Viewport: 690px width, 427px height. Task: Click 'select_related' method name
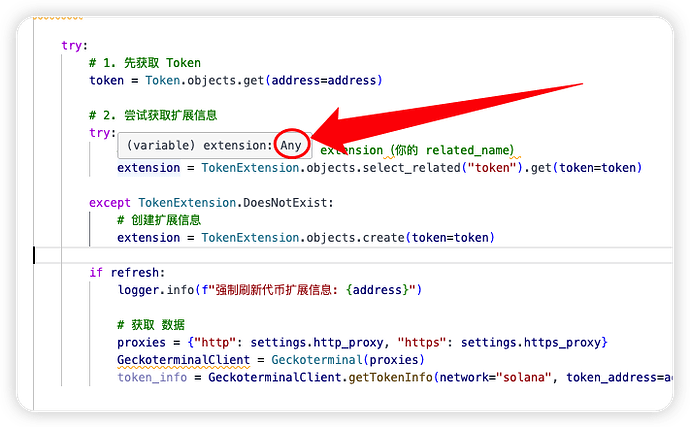411,168
